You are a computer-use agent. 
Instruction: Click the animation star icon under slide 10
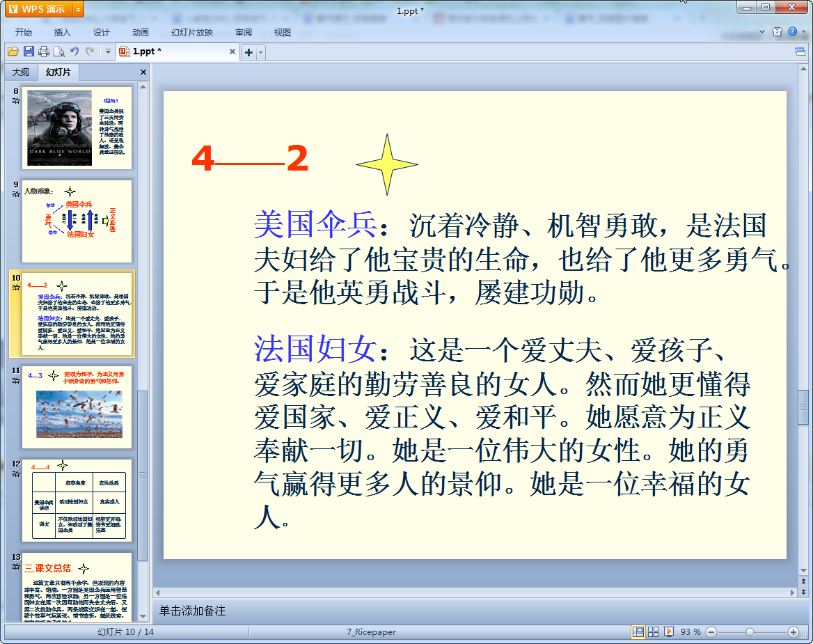coord(16,287)
